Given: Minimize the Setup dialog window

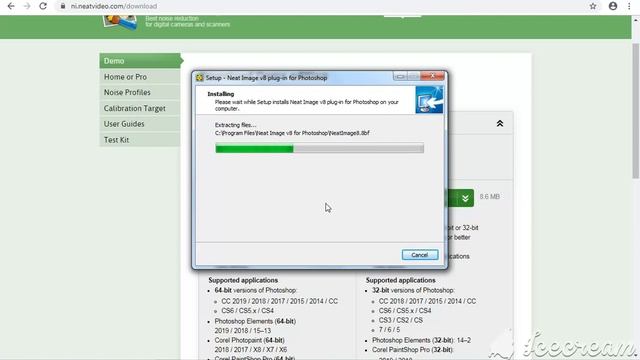Looking at the screenshot, I should [400, 76].
